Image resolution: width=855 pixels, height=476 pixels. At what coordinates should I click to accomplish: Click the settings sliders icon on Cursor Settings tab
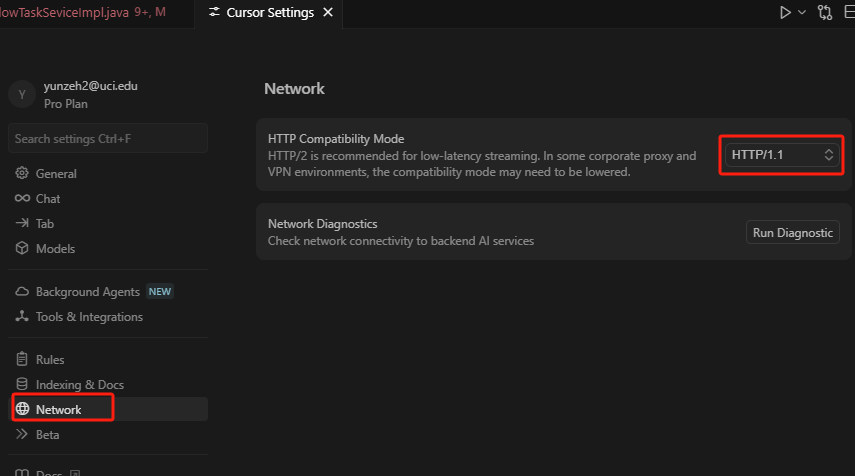click(x=215, y=12)
